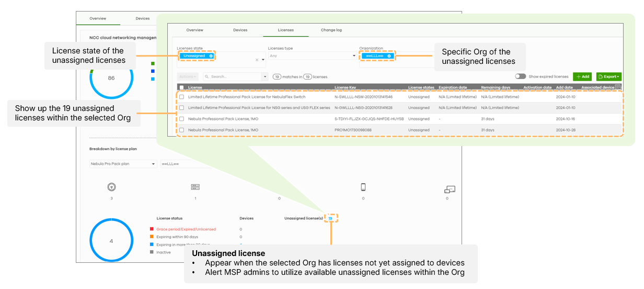Click Limited Lifetime license for NebulaFlex Switch
The width and height of the screenshot is (644, 289).
[247, 97]
